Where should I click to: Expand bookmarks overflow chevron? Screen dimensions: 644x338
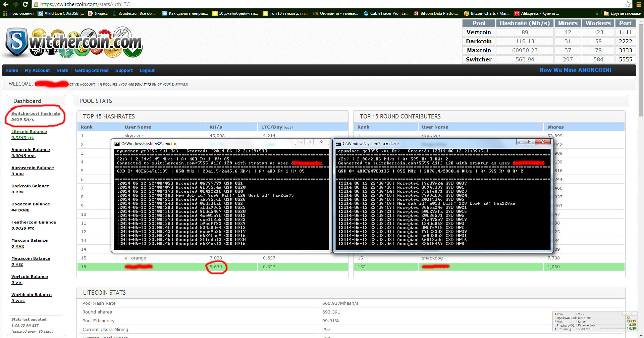597,13
